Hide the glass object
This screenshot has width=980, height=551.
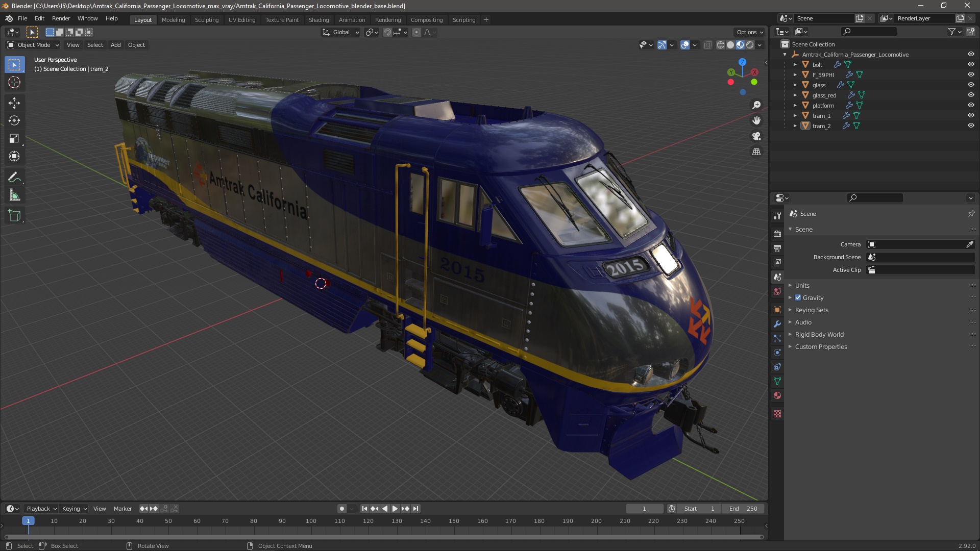click(x=971, y=85)
